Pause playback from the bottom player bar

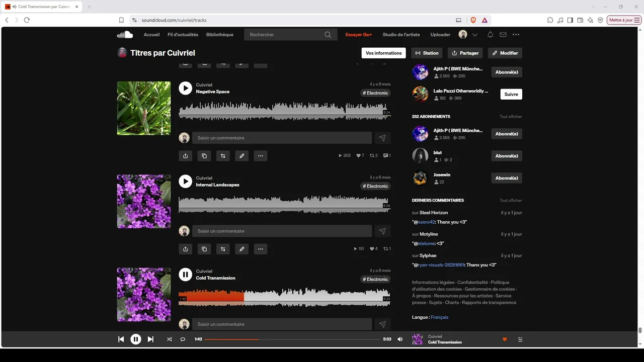[136, 339]
